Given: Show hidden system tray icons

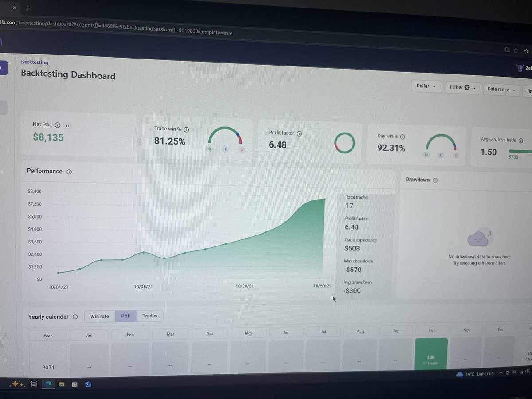Looking at the screenshot, I should pos(501,374).
